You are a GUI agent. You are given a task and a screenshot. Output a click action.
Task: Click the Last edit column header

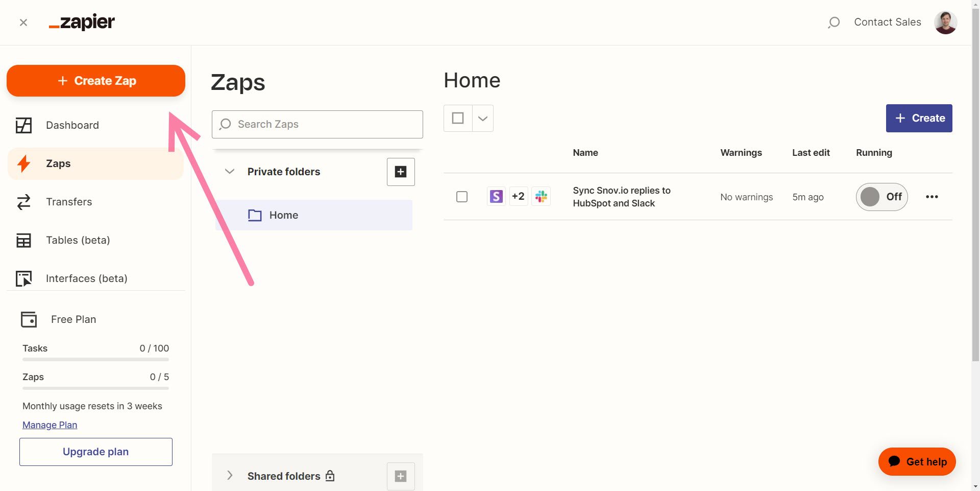811,153
